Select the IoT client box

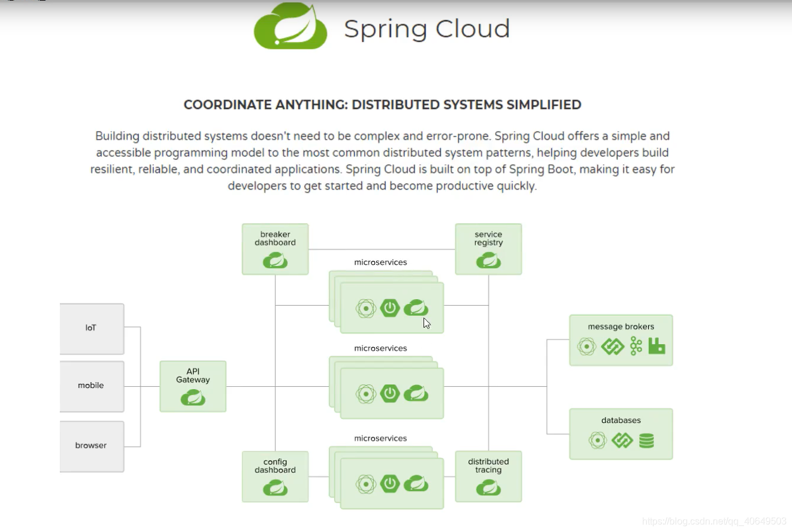click(92, 329)
